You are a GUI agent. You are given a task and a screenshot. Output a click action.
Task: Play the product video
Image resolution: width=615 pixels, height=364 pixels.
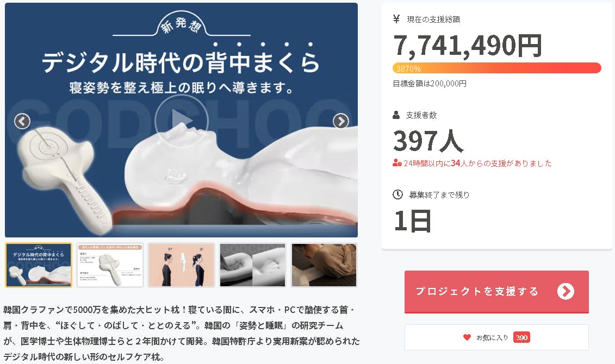[181, 121]
